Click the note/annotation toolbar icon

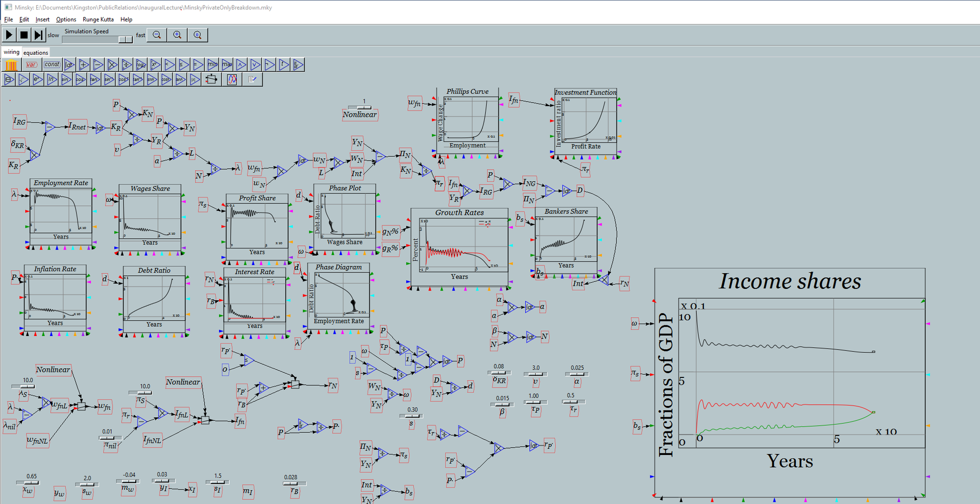tap(252, 79)
